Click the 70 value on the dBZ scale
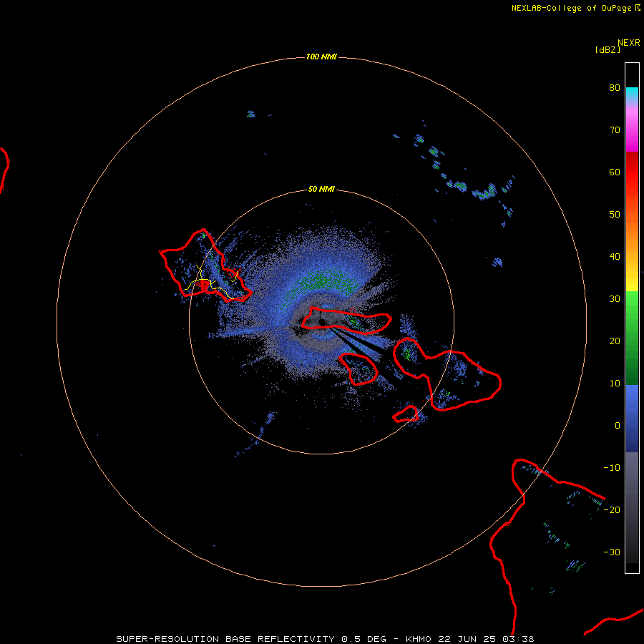The width and height of the screenshot is (644, 644). [x=615, y=130]
